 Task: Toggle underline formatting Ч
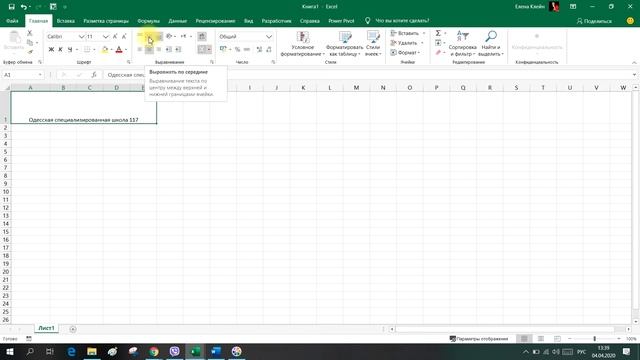pos(70,49)
